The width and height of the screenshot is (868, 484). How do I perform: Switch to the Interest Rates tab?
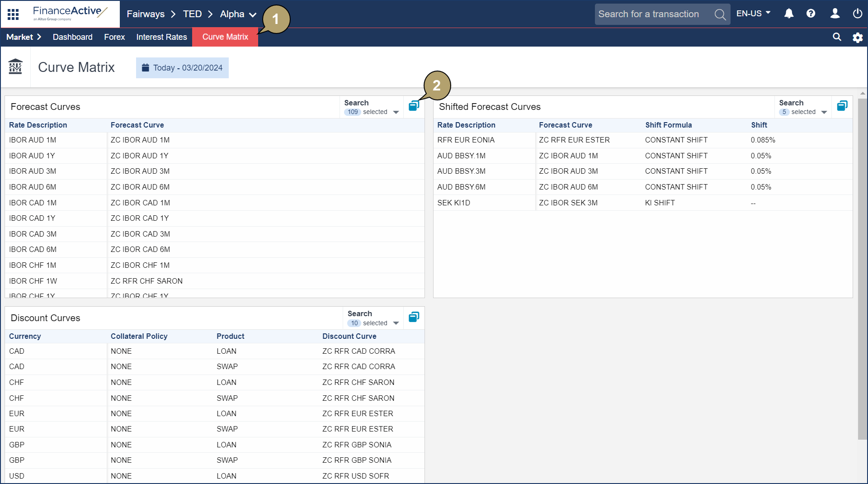click(x=161, y=37)
